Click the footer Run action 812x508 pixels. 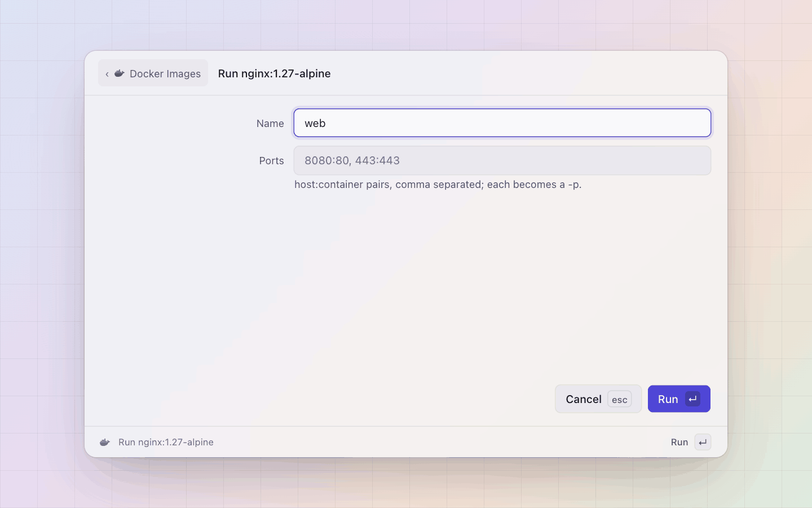pos(690,442)
